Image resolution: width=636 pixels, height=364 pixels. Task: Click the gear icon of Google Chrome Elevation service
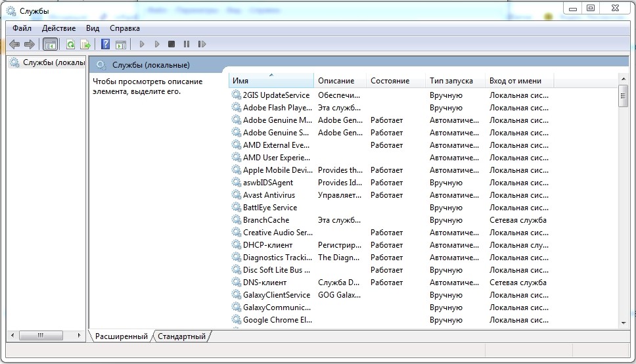click(x=236, y=319)
